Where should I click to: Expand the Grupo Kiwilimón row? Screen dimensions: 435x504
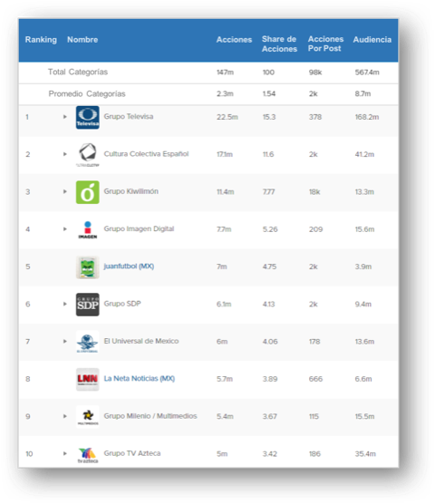[x=65, y=191]
